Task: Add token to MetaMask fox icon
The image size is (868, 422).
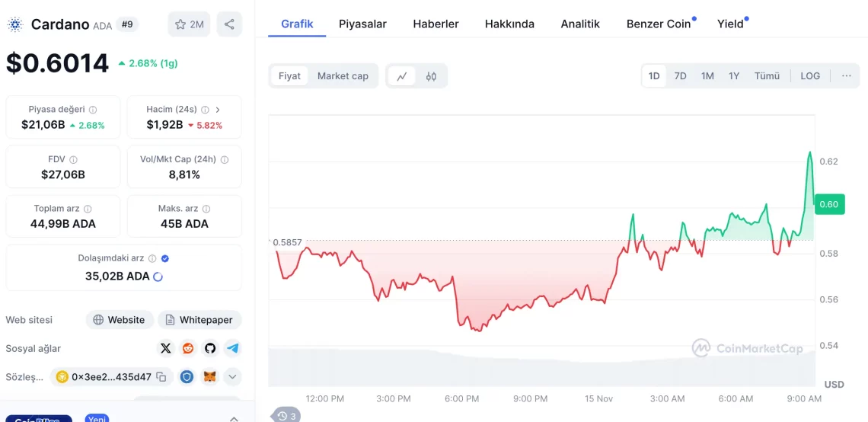Action: pos(210,377)
